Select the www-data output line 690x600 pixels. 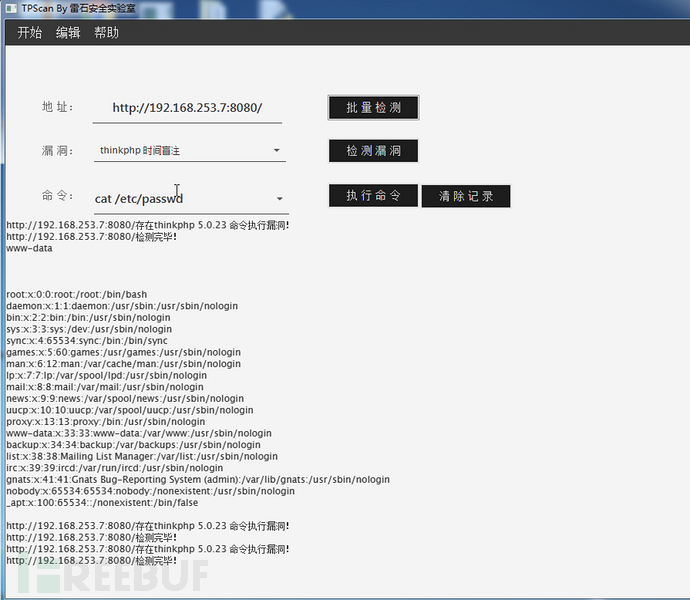29,248
